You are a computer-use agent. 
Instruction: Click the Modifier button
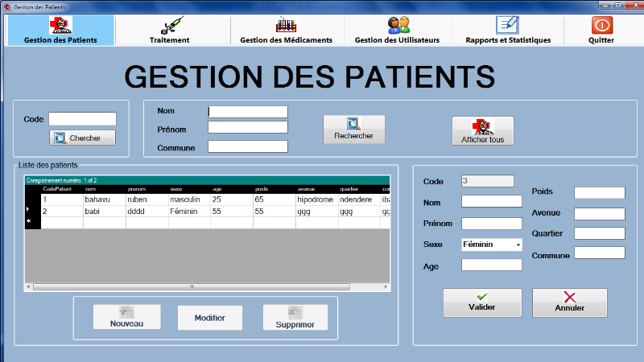coord(210,318)
